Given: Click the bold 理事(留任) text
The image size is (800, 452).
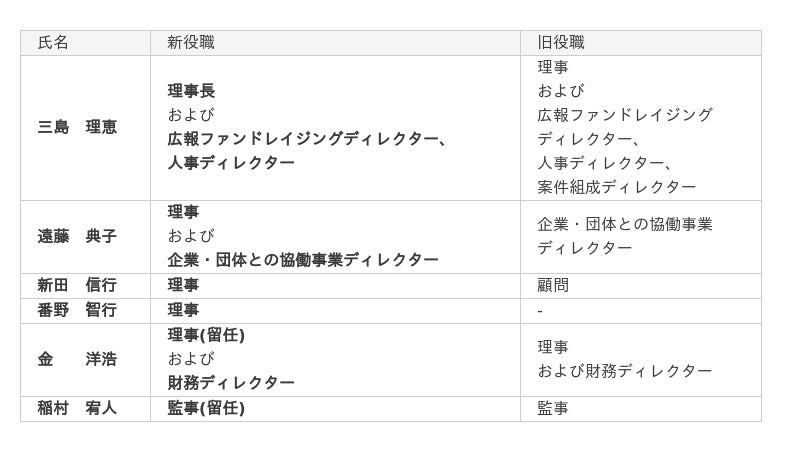Looking at the screenshot, I should pos(206,335).
